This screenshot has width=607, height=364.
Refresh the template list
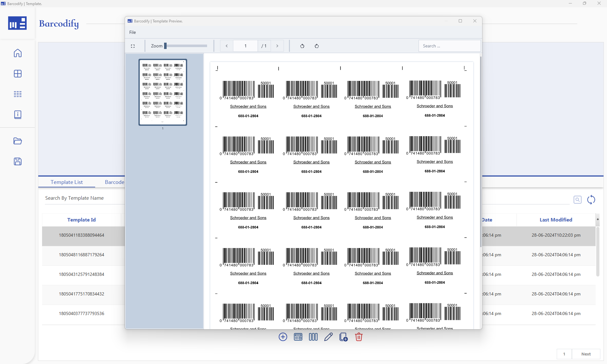[592, 200]
